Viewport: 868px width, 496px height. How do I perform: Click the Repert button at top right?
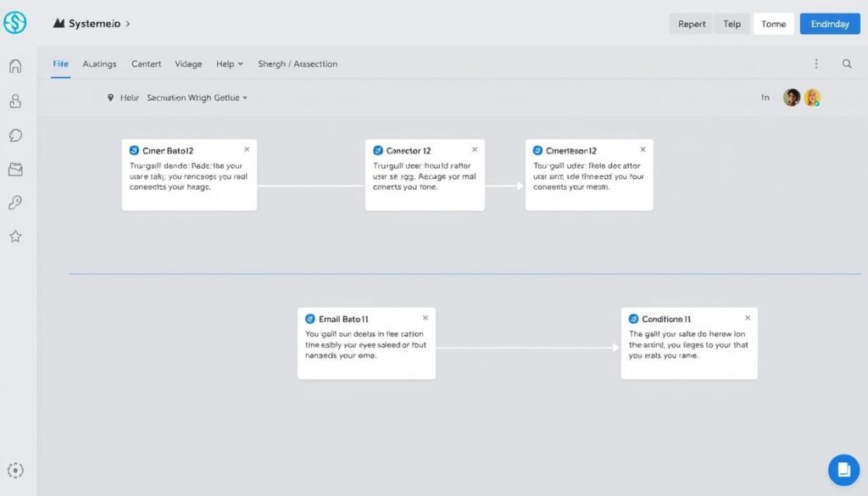click(x=691, y=24)
